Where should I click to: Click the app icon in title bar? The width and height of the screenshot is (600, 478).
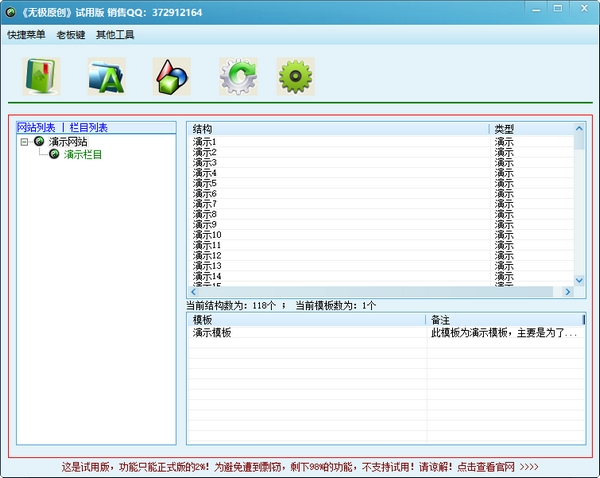[11, 12]
